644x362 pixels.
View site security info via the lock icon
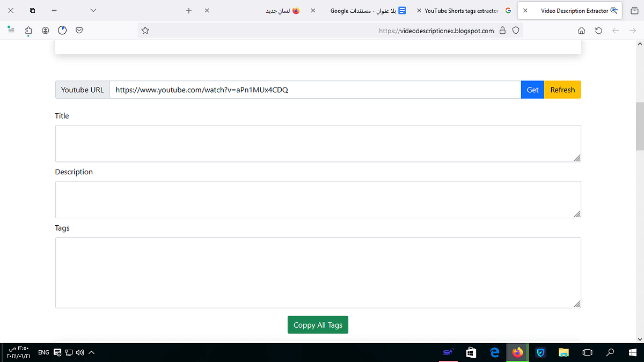point(502,31)
